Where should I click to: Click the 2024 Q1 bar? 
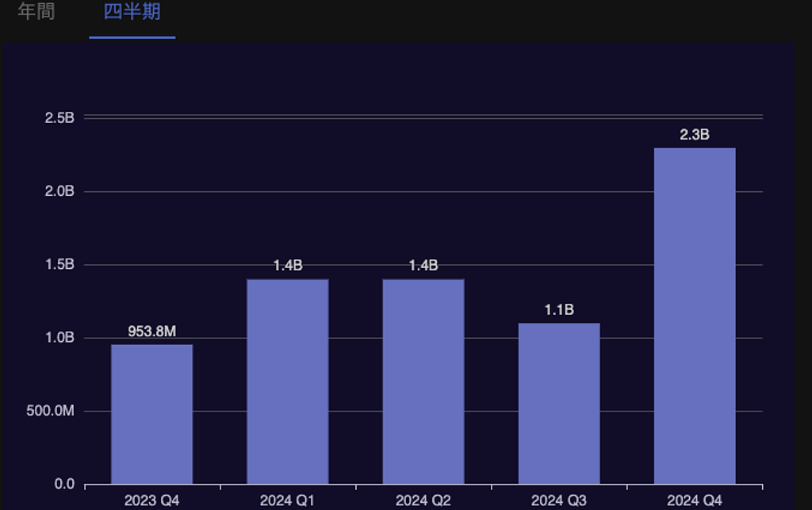[287, 382]
